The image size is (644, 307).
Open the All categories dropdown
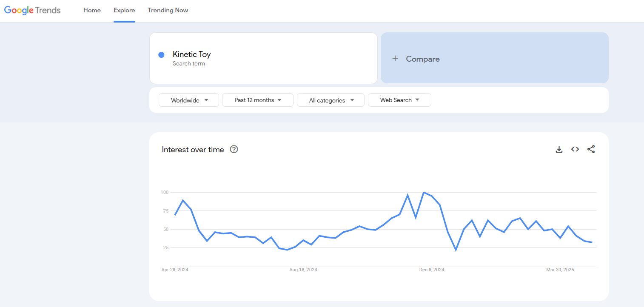(331, 100)
